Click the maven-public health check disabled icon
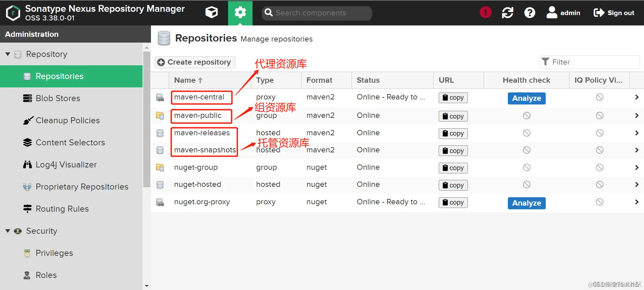644x290 pixels. tap(527, 116)
